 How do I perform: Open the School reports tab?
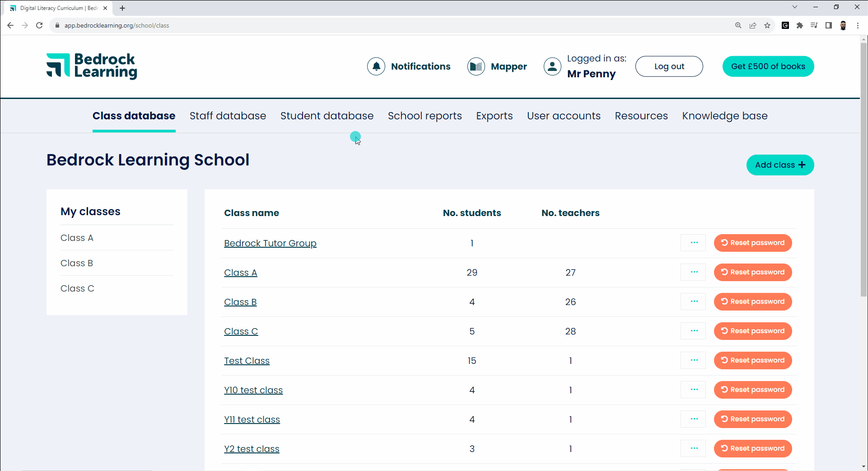tap(425, 116)
